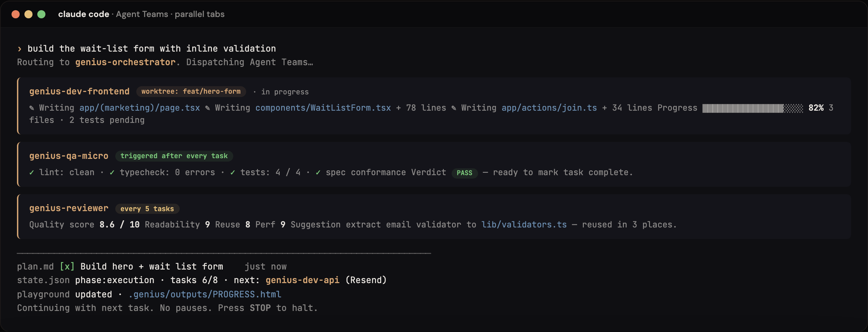This screenshot has width=868, height=332.
Task: Click the '2 tests pending' text
Action: (x=107, y=120)
